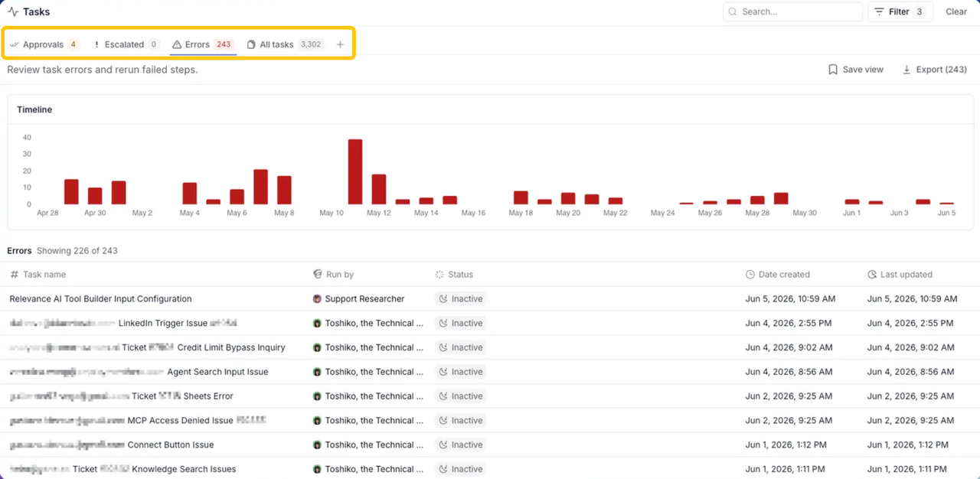Clear the active filters

coord(956,11)
